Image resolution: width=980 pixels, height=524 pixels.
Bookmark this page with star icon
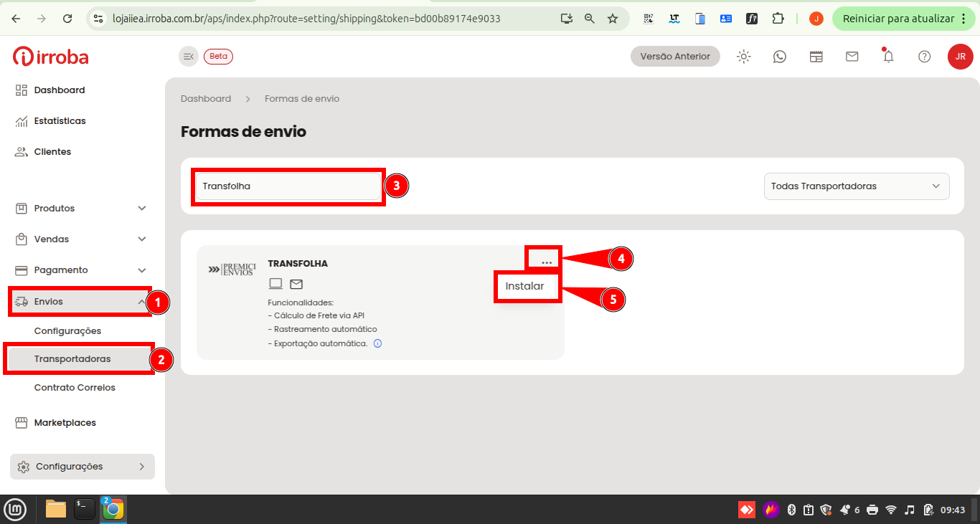pyautogui.click(x=613, y=19)
